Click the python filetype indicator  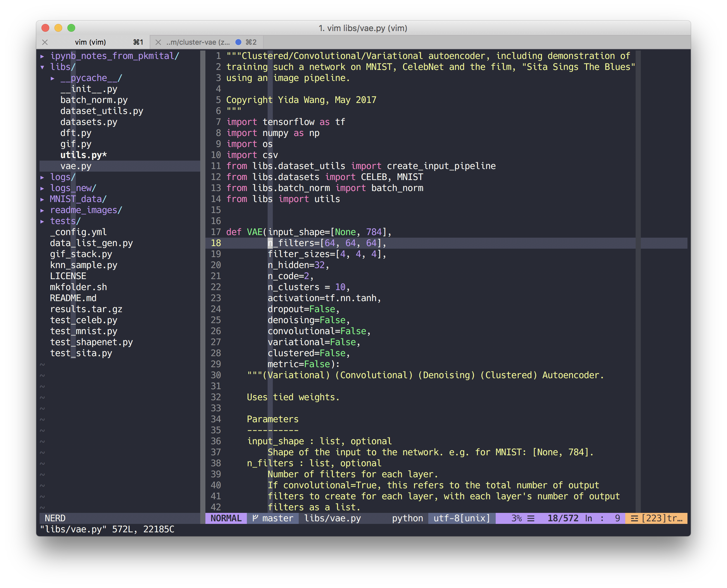point(408,518)
